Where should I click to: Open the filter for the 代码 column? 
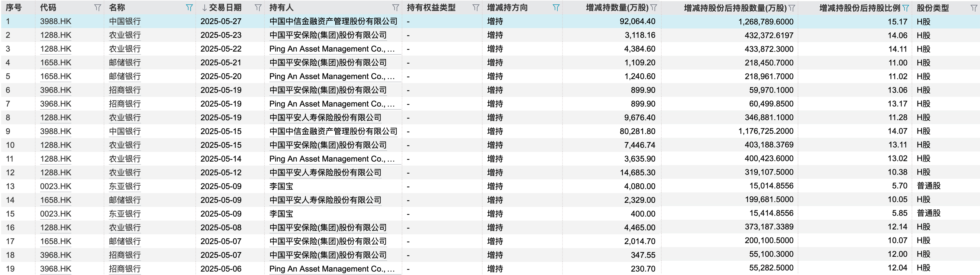pyautogui.click(x=97, y=8)
